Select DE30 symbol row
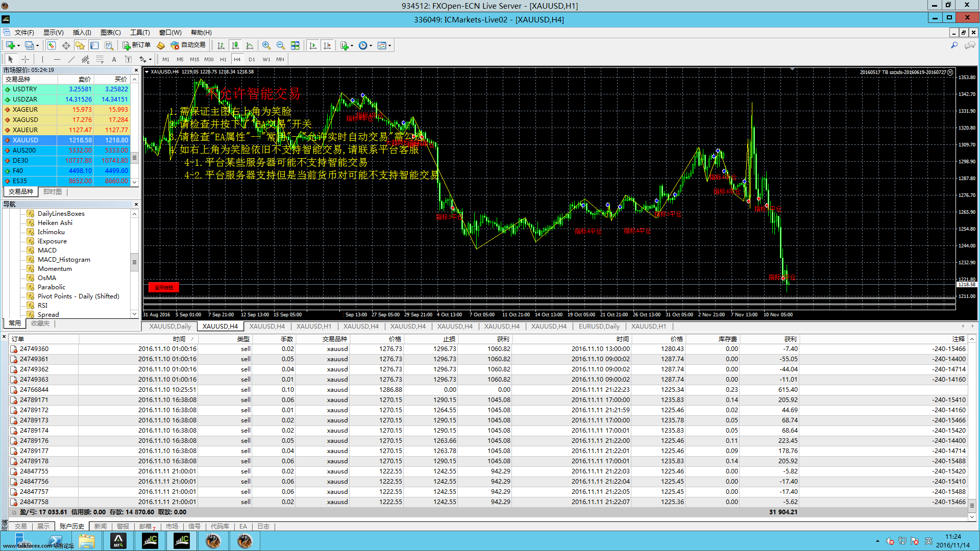980x551 pixels. (x=66, y=161)
